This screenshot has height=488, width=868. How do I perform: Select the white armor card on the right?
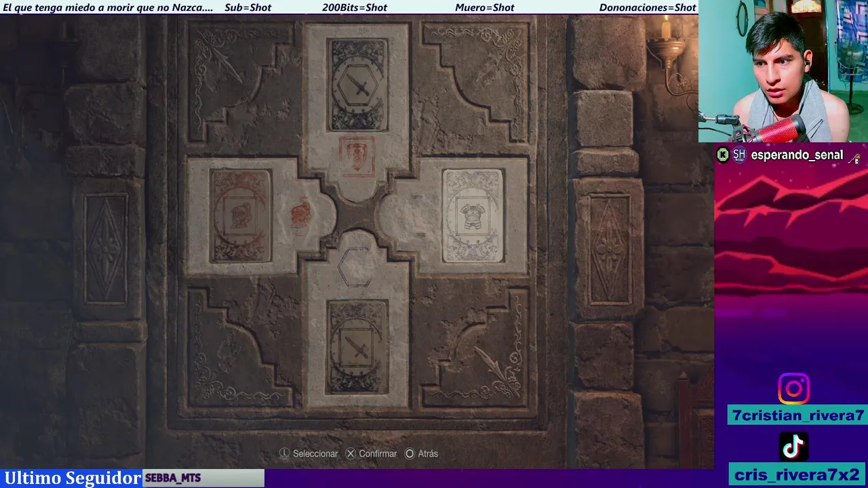pos(473,216)
